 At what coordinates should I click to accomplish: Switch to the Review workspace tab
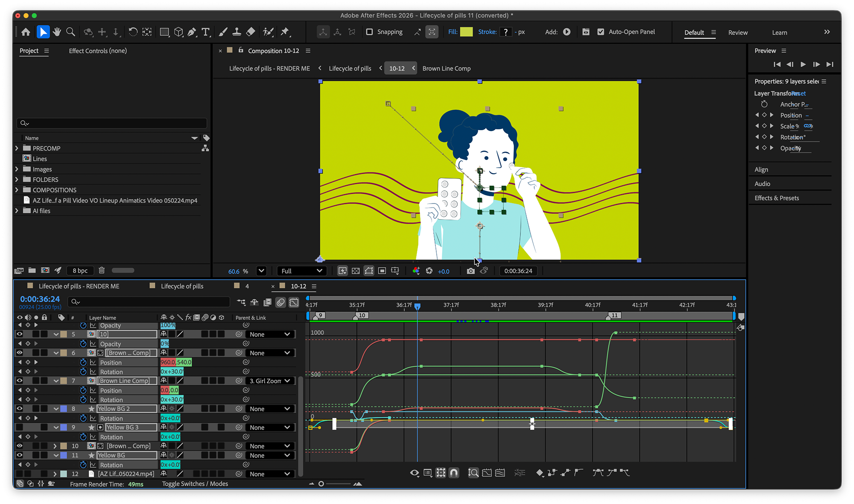click(737, 32)
